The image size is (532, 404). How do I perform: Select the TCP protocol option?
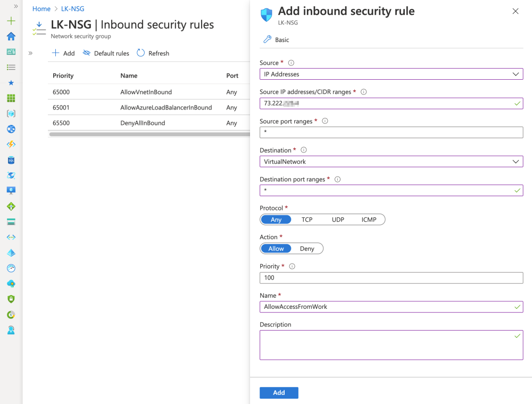[x=307, y=220]
